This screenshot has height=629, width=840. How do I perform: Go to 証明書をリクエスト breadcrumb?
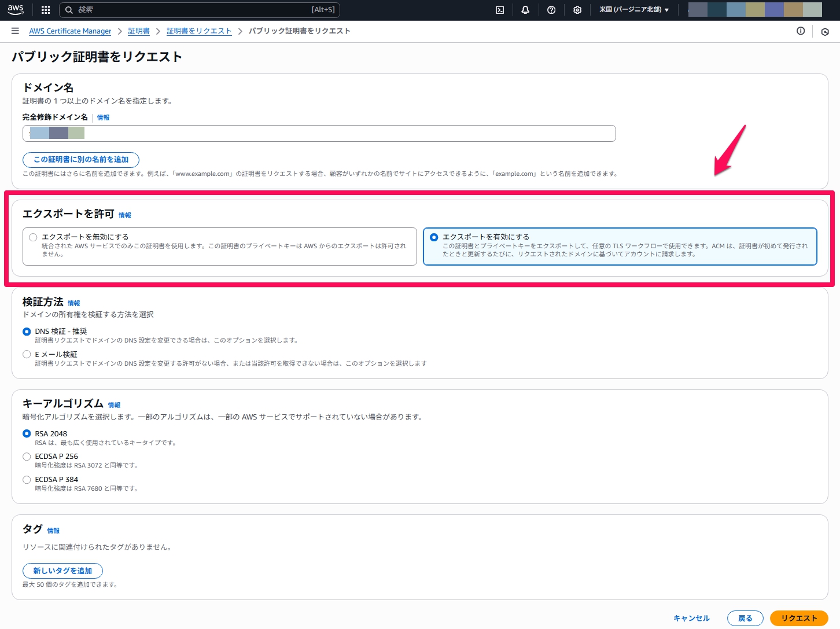click(199, 31)
